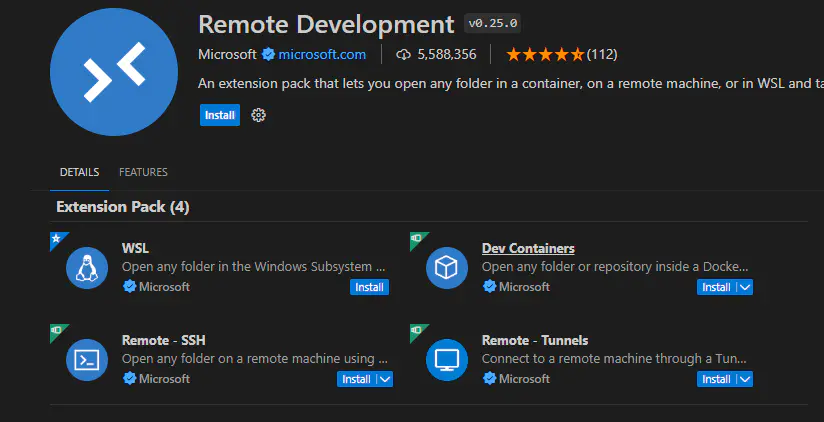This screenshot has width=824, height=422.
Task: Click Microsoft publisher label under WSL
Action: point(164,286)
